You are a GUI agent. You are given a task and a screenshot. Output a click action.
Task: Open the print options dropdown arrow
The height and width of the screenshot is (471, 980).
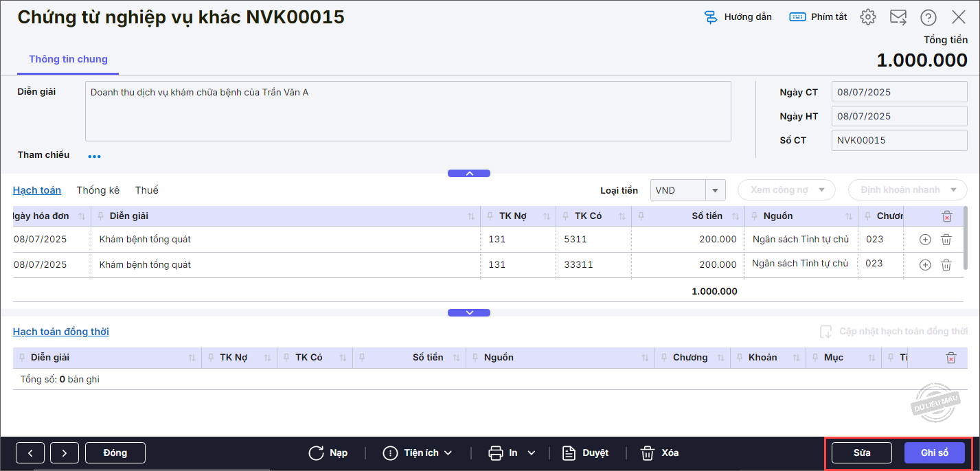531,453
